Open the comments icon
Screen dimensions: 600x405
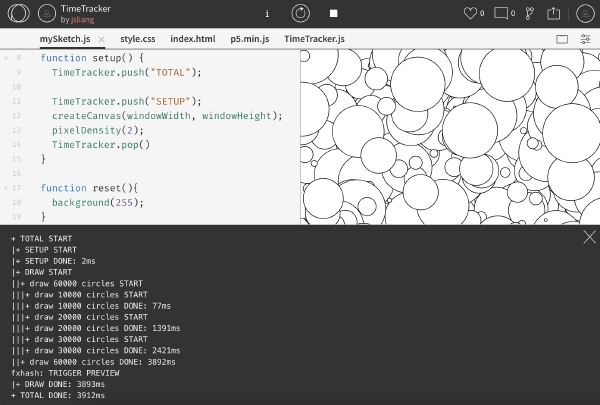coord(501,13)
